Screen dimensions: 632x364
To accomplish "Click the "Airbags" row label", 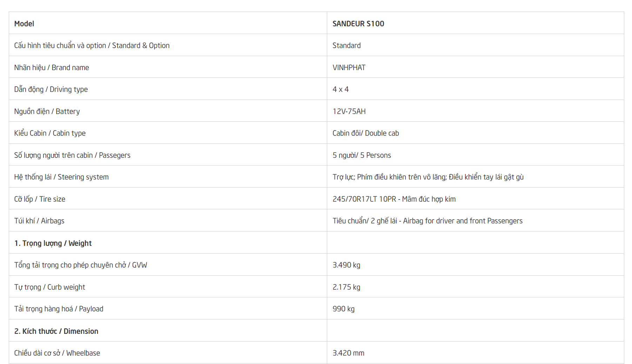I will click(39, 221).
